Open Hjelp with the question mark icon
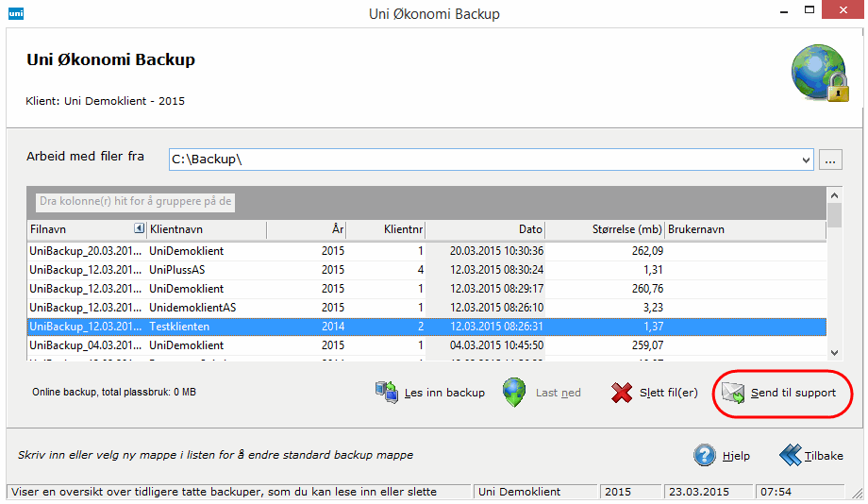Screen dimensions: 868x504 point(705,455)
